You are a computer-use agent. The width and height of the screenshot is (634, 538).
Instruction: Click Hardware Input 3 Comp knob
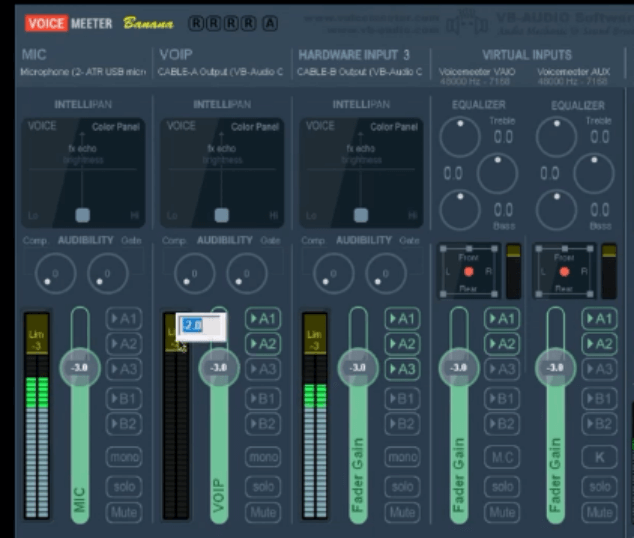tap(334, 274)
